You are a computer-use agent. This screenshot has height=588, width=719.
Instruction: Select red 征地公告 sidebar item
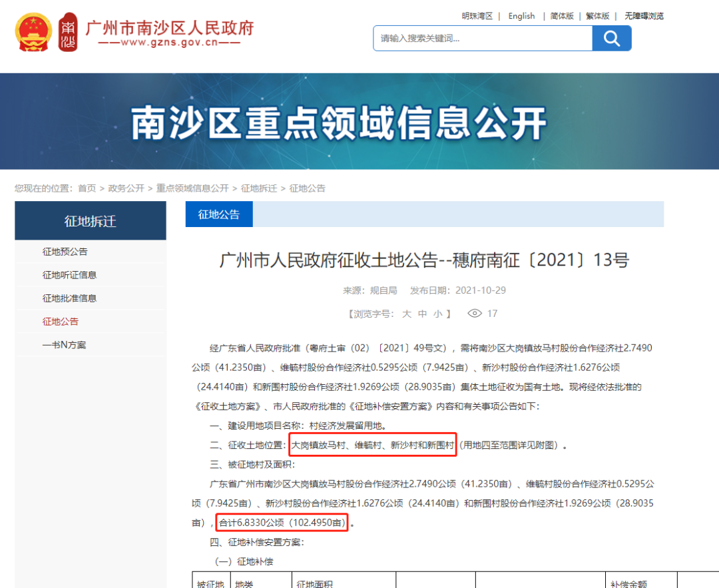(60, 322)
